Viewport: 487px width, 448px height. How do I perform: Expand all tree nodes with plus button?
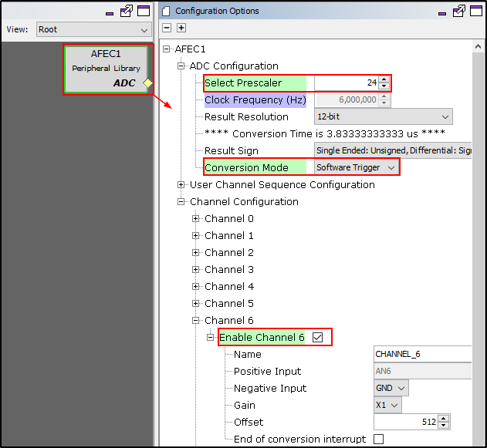[181, 28]
